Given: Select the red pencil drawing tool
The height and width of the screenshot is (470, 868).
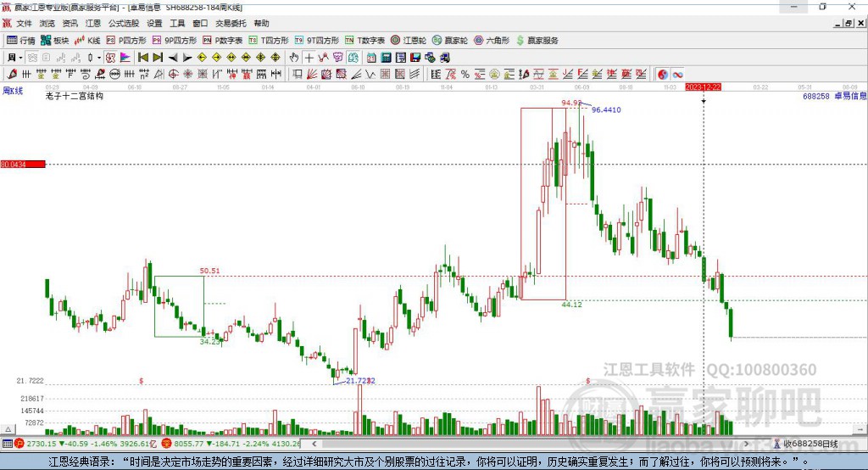Looking at the screenshot, I should click(12, 75).
